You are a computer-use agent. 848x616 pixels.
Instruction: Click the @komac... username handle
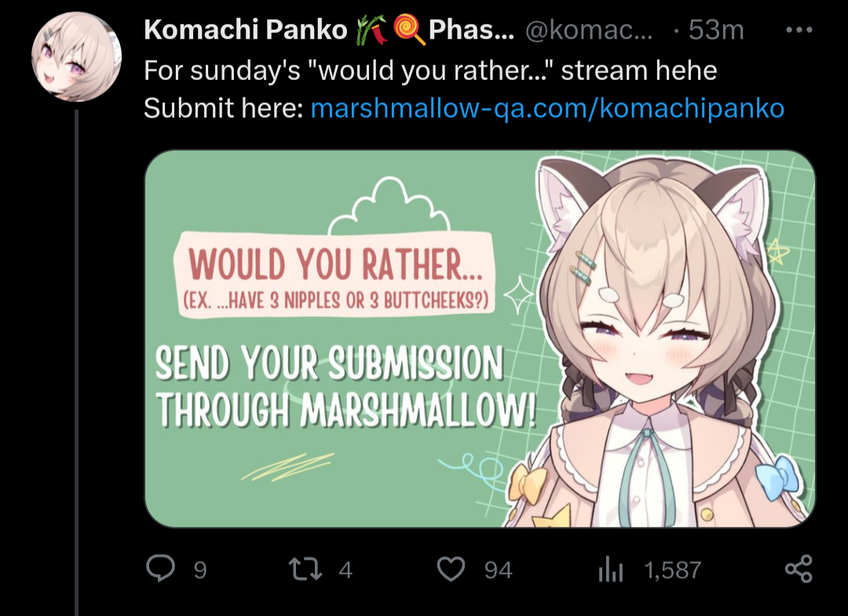[x=589, y=30]
